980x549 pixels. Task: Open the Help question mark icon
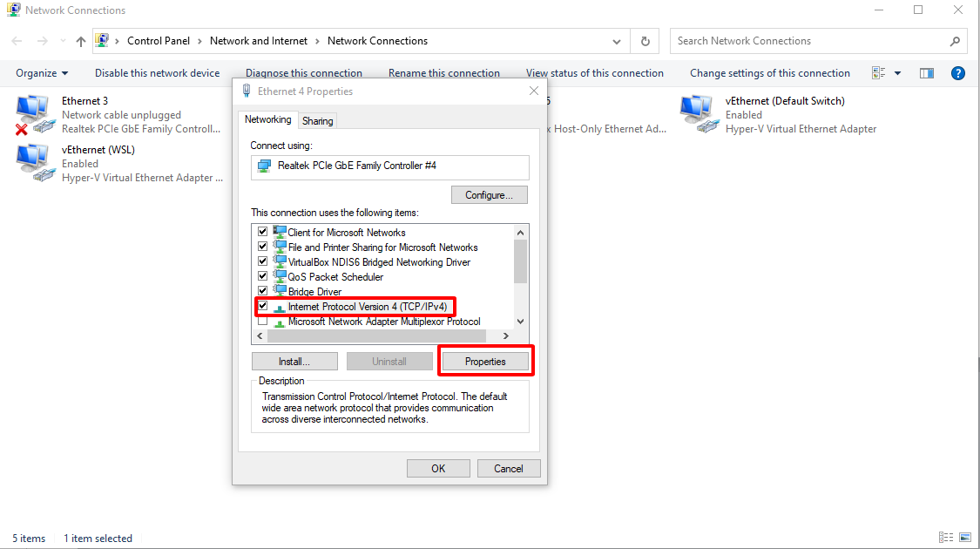(957, 73)
